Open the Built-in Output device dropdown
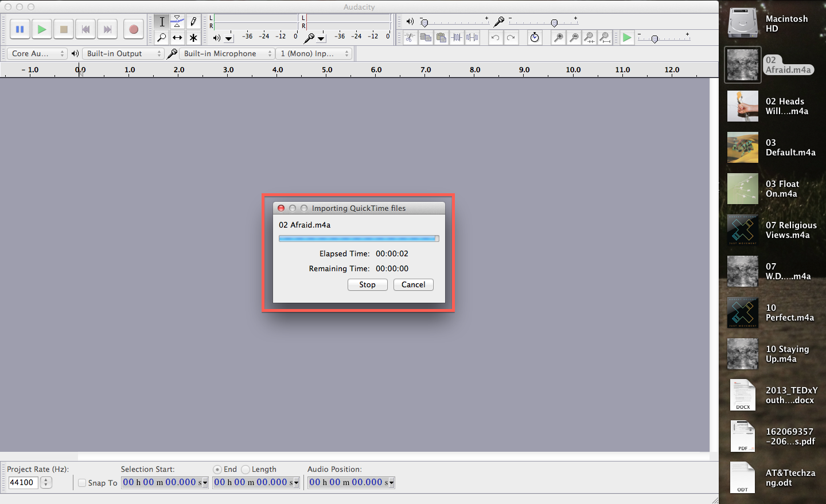Viewport: 826px width, 504px height. click(123, 53)
